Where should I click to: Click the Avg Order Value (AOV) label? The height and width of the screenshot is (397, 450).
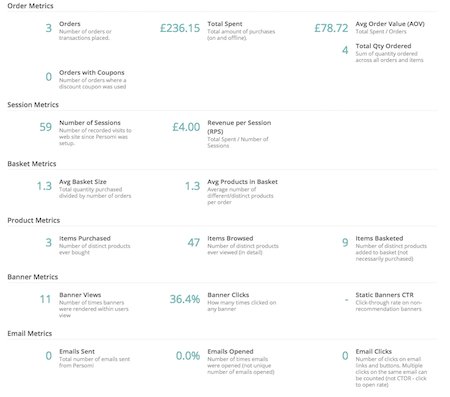pos(390,24)
